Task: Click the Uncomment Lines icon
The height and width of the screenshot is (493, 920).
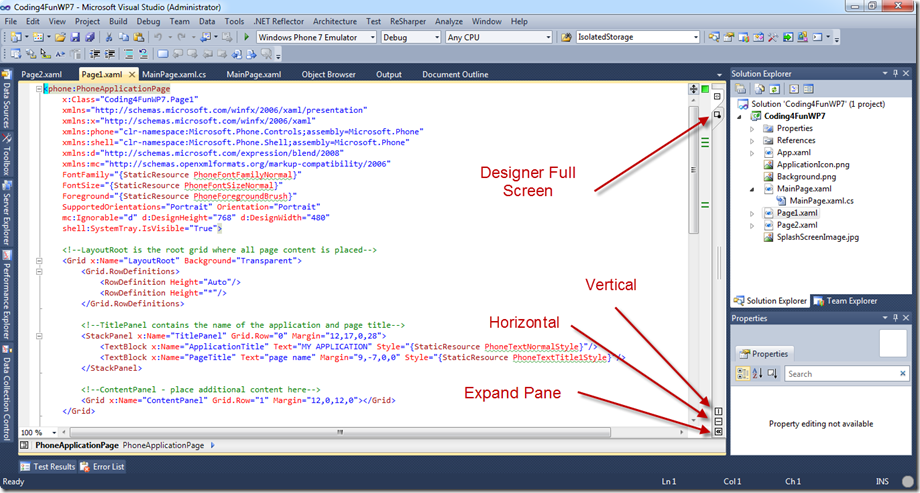Action: [x=143, y=54]
